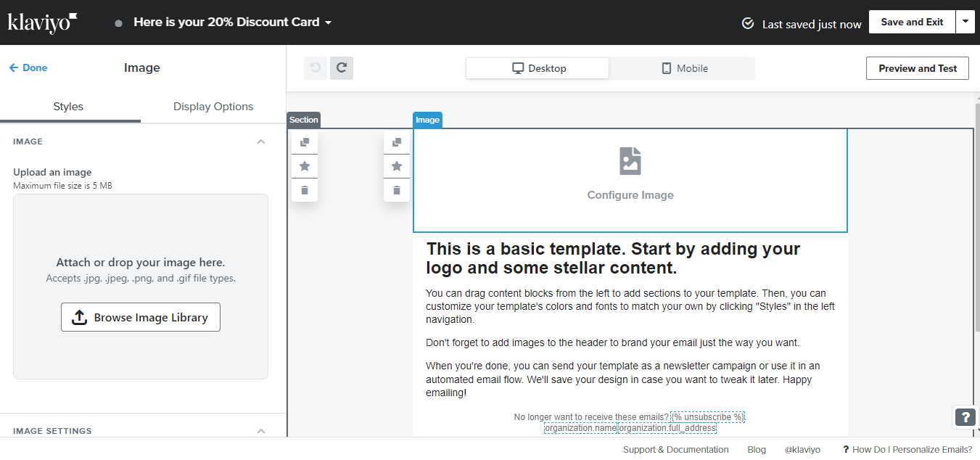Open the @klaviyo footer link
This screenshot has width=980, height=460.
click(x=802, y=450)
